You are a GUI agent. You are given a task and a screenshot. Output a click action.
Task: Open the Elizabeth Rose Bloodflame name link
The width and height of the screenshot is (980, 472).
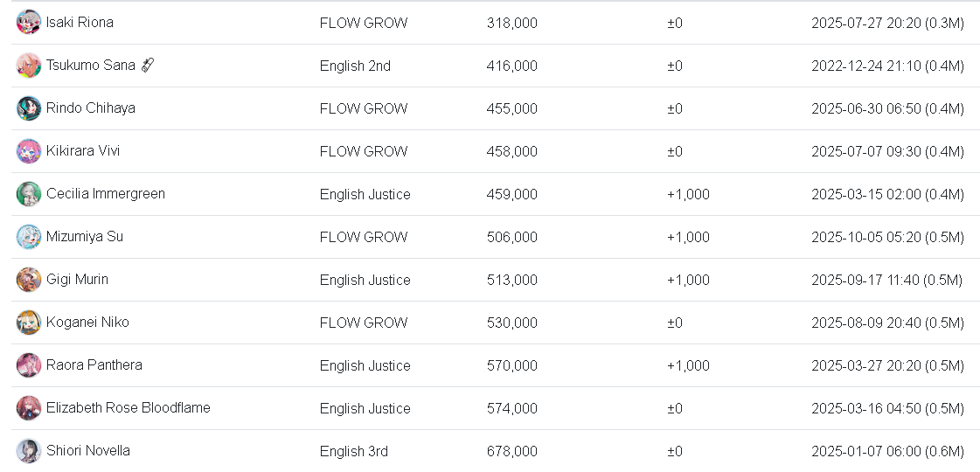click(128, 408)
